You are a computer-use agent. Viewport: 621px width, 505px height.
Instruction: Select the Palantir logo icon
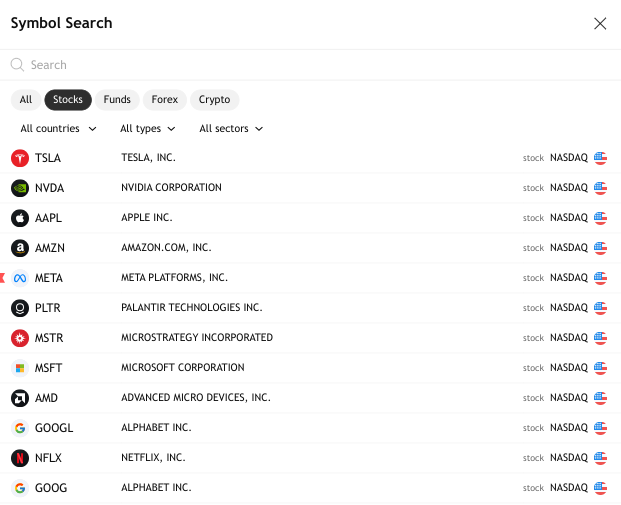pos(20,308)
